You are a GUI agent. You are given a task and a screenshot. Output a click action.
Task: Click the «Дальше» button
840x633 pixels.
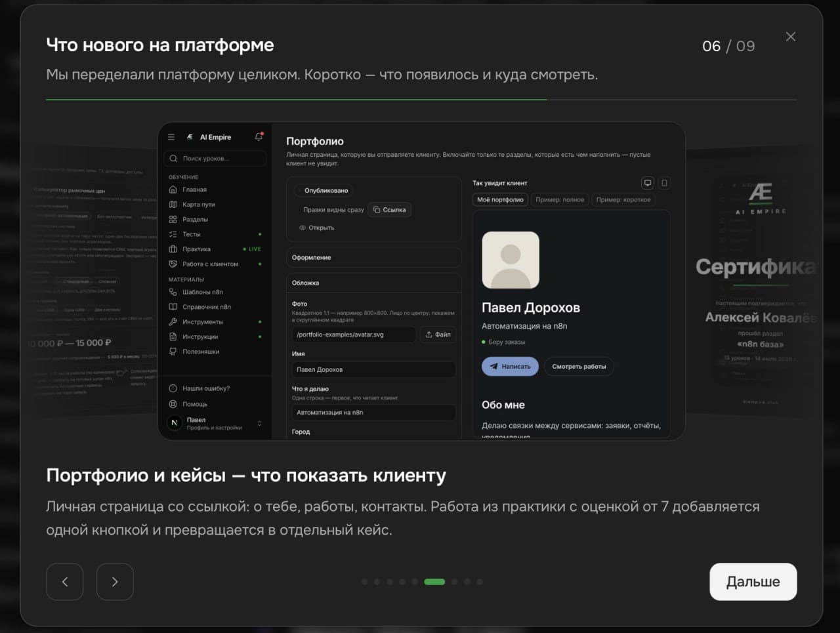[753, 582]
